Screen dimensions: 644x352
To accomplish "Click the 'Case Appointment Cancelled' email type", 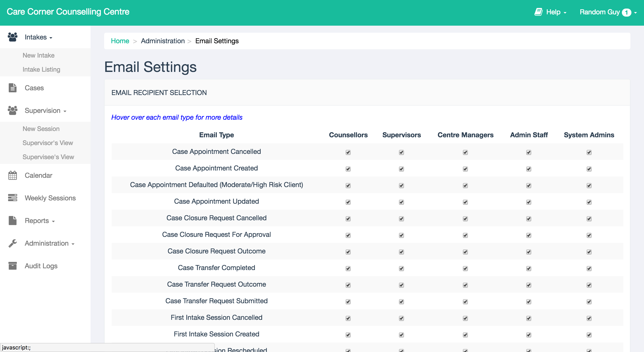I will [x=216, y=152].
